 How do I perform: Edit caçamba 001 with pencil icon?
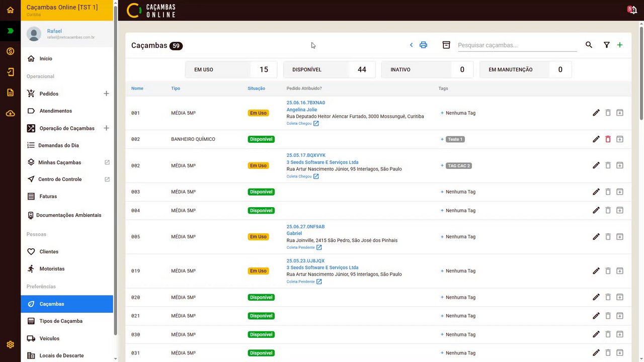tap(596, 113)
